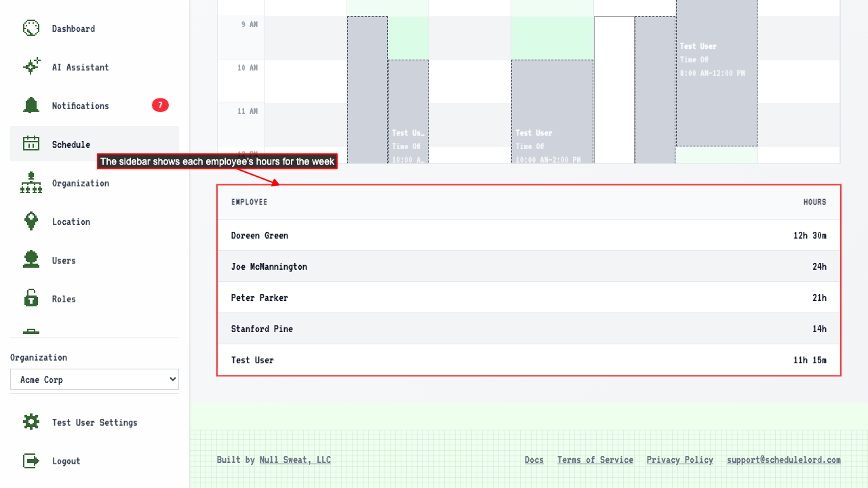
Task: Open the Docs footer link
Action: (x=534, y=460)
